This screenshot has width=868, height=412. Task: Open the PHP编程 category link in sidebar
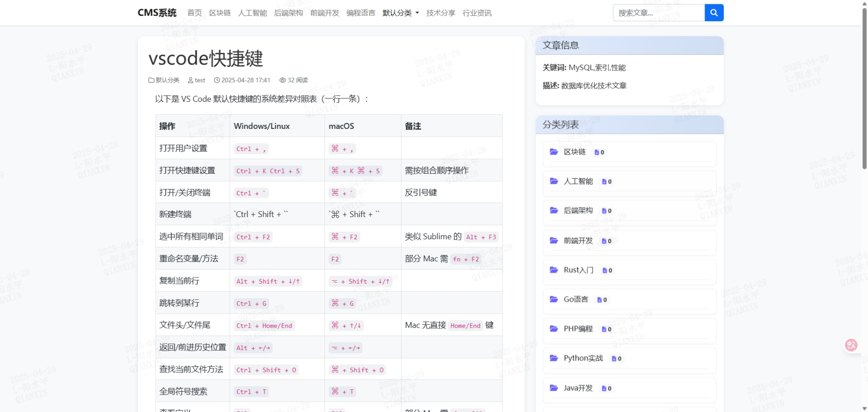point(578,329)
